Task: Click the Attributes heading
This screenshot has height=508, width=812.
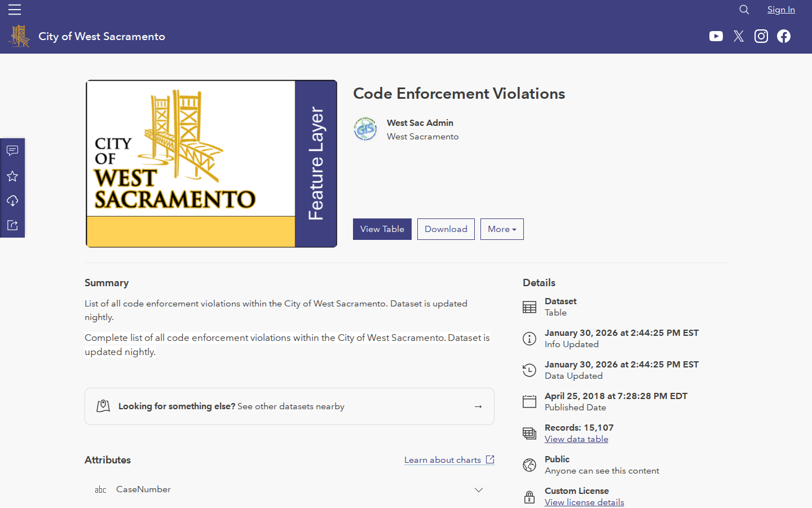Action: 108,460
